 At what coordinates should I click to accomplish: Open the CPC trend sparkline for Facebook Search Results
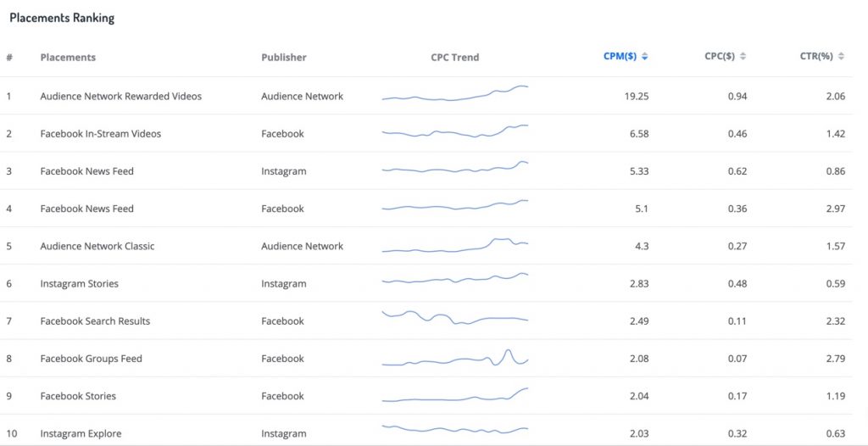point(455,318)
